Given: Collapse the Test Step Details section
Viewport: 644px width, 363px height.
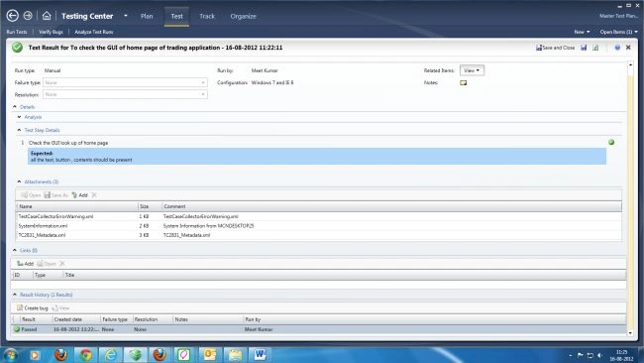Looking at the screenshot, I should tap(19, 130).
